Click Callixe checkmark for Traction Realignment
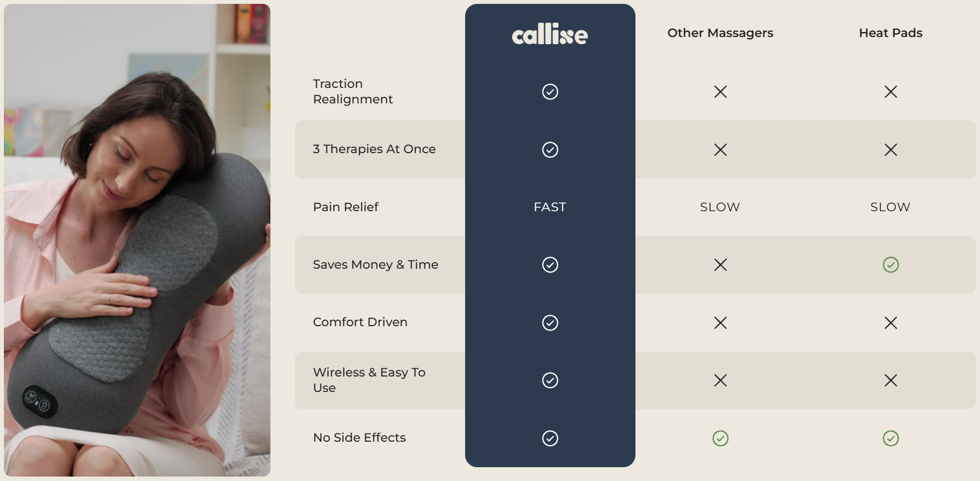 click(550, 92)
